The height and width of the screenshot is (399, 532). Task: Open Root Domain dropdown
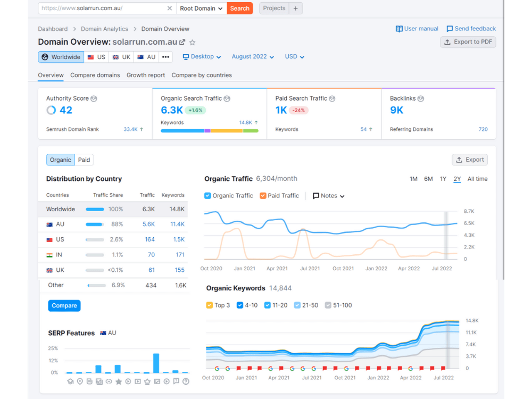pyautogui.click(x=201, y=8)
